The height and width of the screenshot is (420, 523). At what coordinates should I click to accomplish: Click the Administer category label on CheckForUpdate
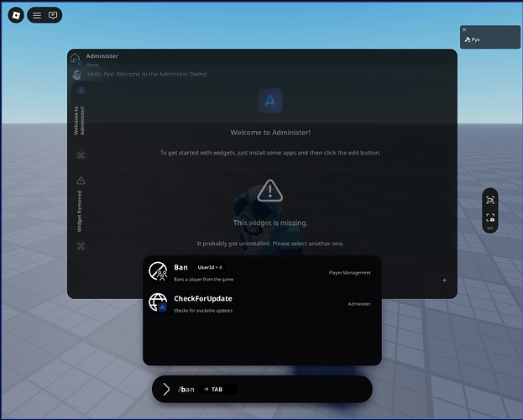(359, 304)
